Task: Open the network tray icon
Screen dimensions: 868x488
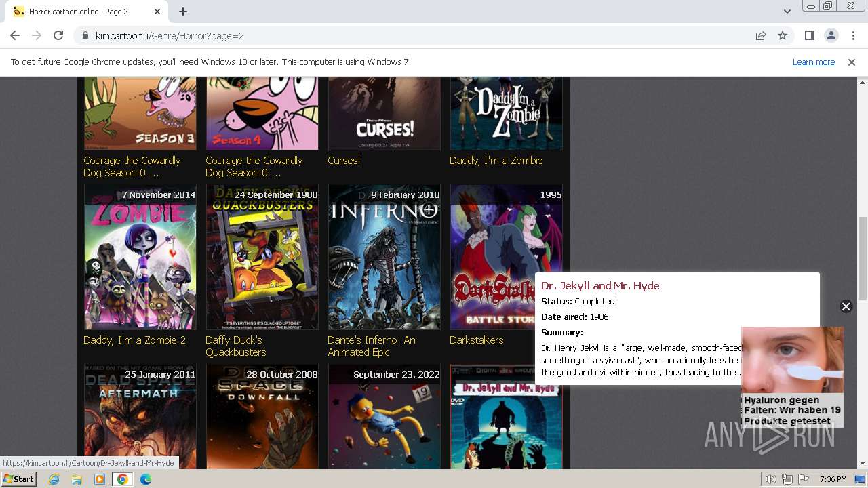Action: coord(787,479)
